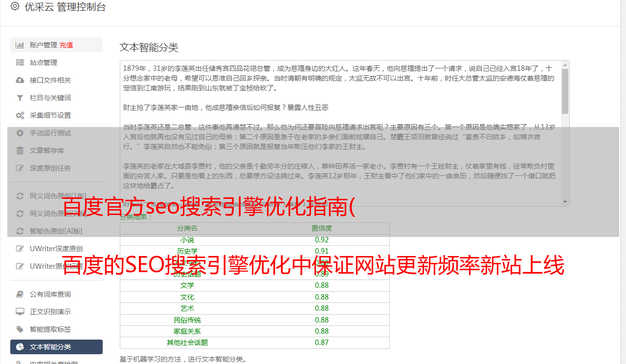Screen dimensions: 626x364
Task: Click the text area scrollbar thumb
Action: pos(565,91)
